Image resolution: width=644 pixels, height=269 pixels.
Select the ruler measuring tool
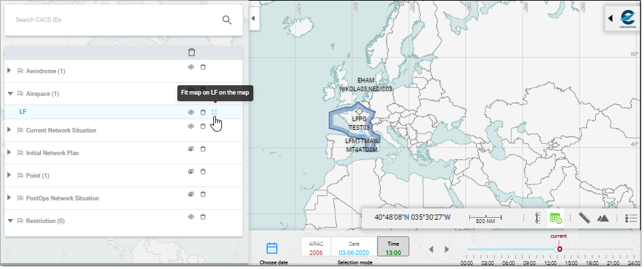tap(585, 218)
